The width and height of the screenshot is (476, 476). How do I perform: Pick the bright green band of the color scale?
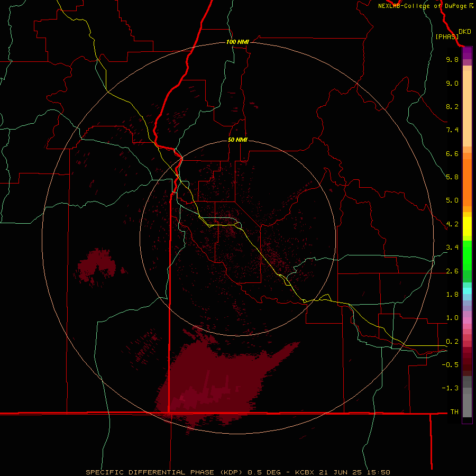[x=467, y=255]
